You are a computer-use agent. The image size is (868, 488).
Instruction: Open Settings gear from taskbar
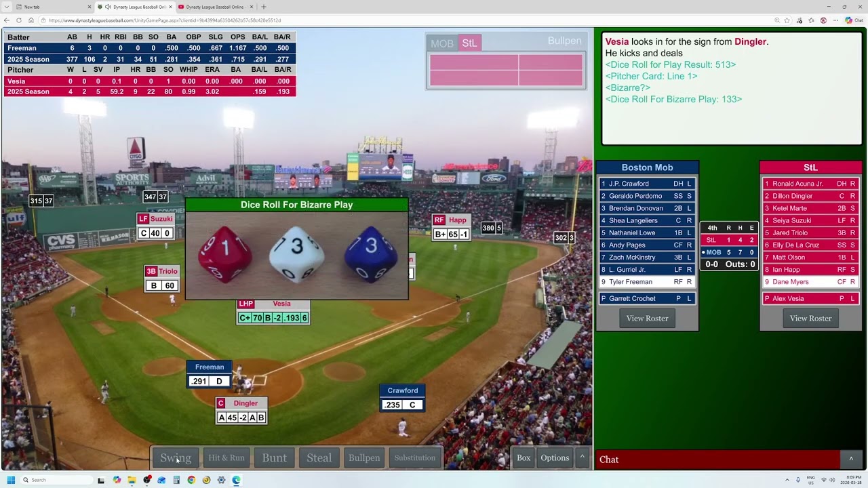coord(221,480)
